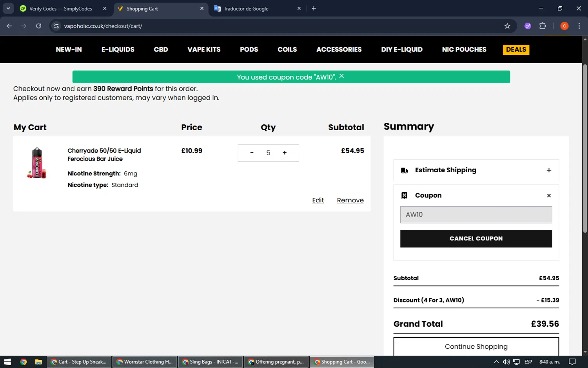Viewport: 588px width, 368px height.
Task: Open the CBD menu
Action: [161, 49]
